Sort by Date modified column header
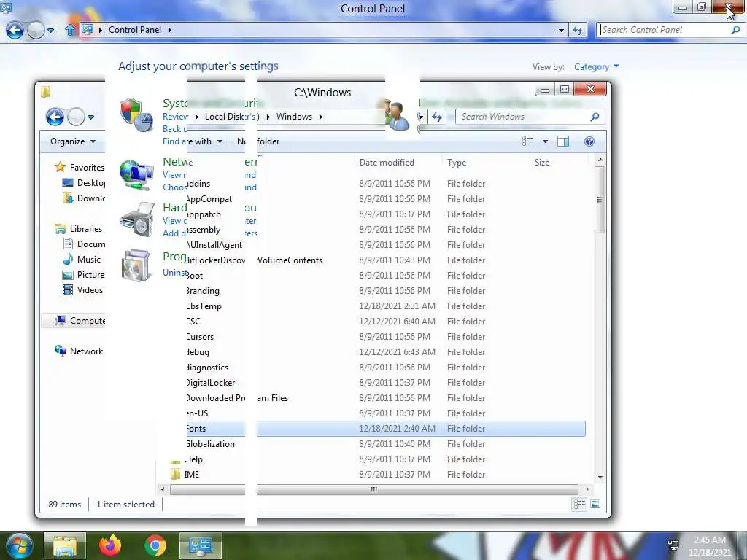The image size is (747, 560). tap(387, 163)
